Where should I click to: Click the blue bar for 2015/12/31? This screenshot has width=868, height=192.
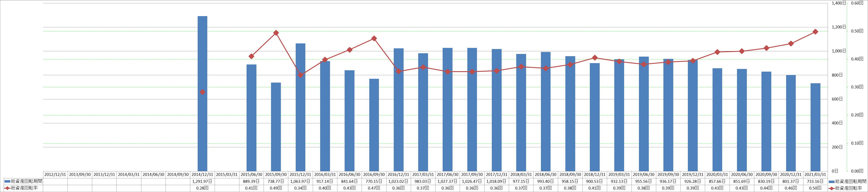coord(300,107)
